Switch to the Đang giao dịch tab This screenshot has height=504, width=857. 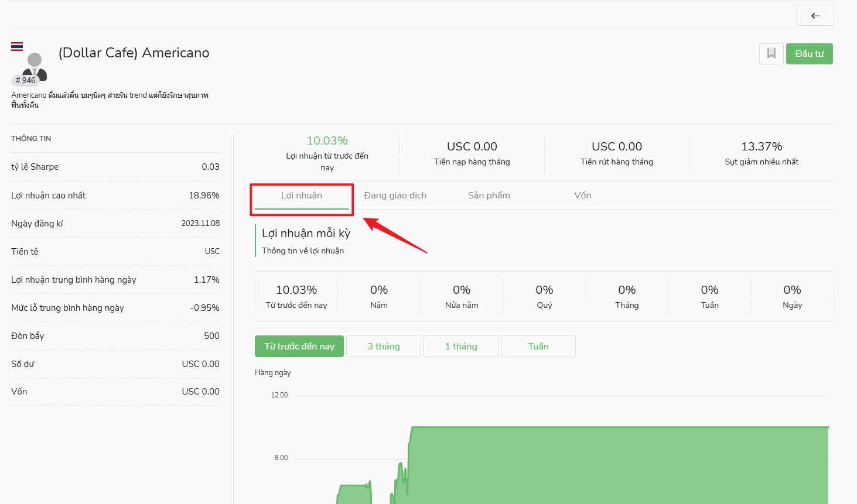395,196
